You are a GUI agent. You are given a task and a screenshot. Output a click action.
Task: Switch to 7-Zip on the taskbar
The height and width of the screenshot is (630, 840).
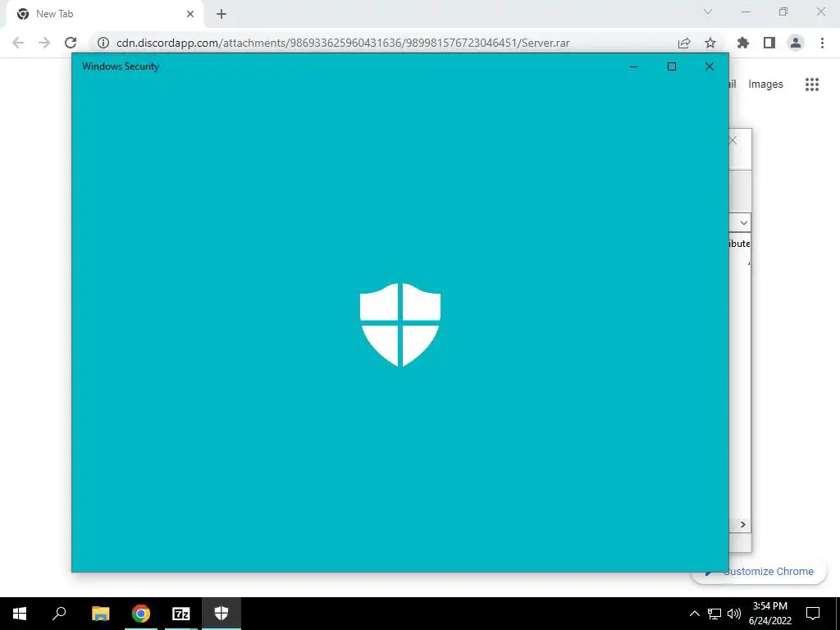click(x=181, y=614)
